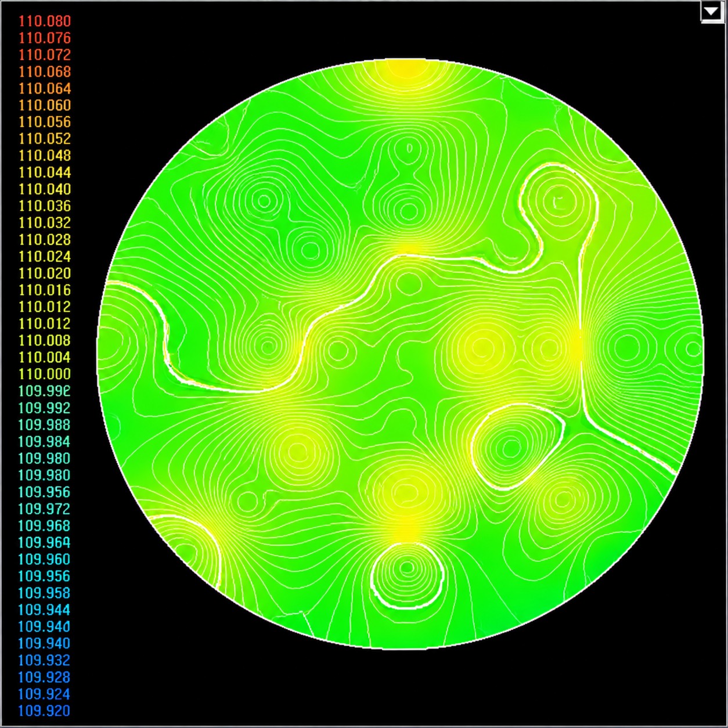
Task: Pick the 110.072 legend level
Action: (45, 55)
